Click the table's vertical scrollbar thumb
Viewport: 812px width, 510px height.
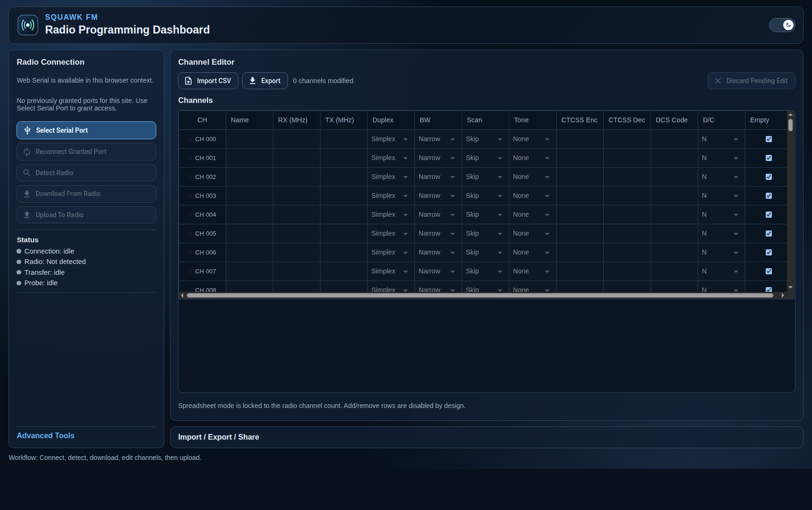click(790, 125)
